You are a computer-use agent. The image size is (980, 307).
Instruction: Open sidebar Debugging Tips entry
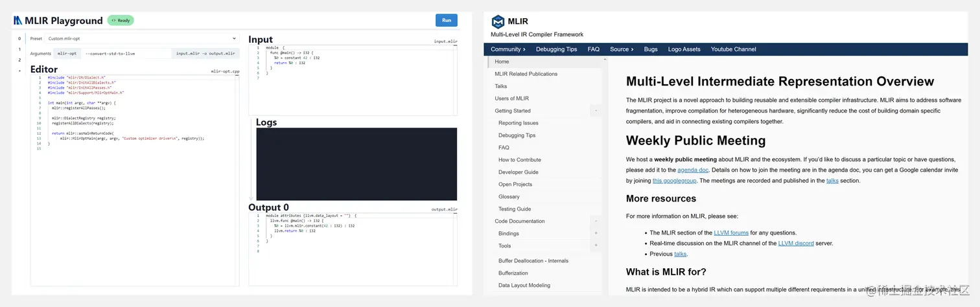[x=517, y=135]
